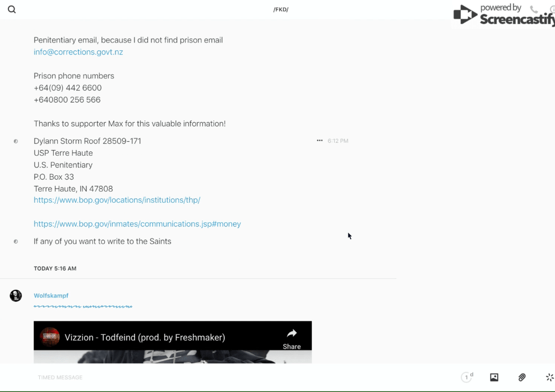
Task: Start a voice call with phone icon
Action: point(534,10)
